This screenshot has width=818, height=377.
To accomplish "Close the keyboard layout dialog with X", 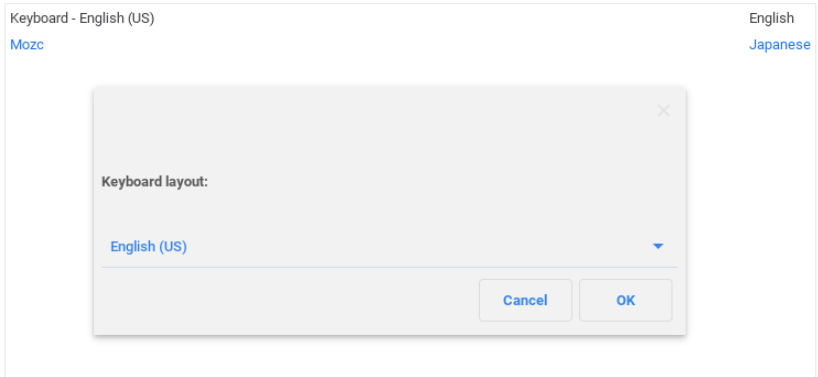I will [663, 111].
